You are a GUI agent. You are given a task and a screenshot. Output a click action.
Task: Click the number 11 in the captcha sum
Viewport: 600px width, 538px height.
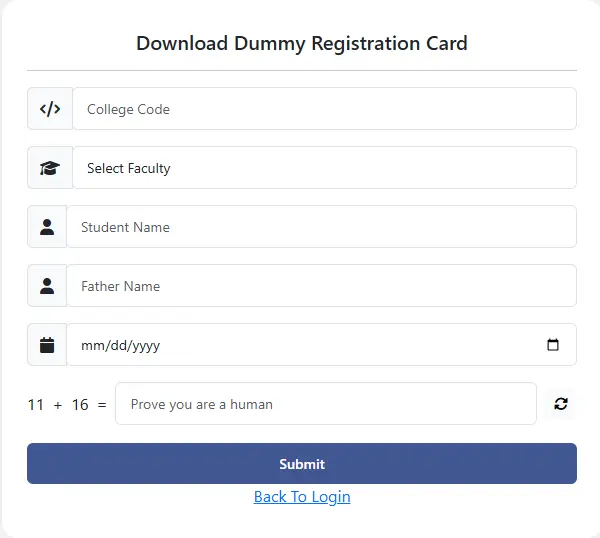click(x=36, y=405)
